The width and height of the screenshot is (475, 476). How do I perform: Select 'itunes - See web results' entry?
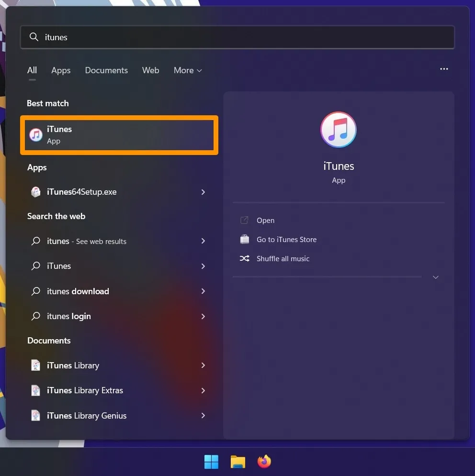(x=119, y=241)
